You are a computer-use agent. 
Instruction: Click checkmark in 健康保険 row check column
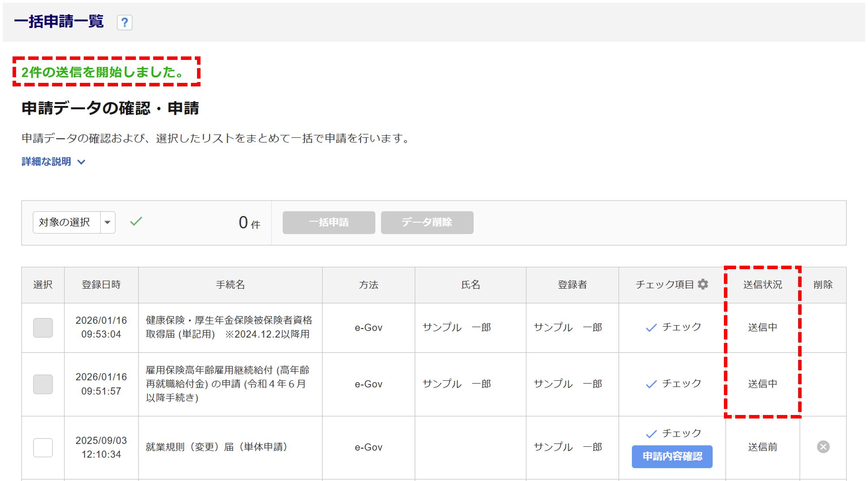click(651, 328)
